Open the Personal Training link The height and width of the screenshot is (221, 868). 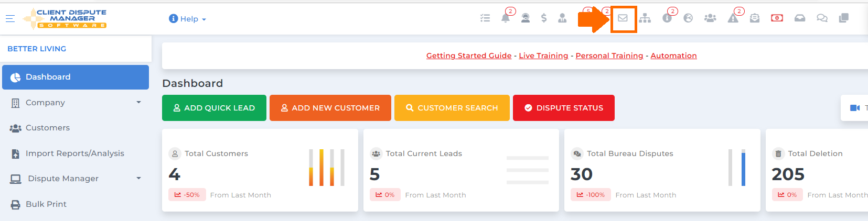click(x=609, y=56)
